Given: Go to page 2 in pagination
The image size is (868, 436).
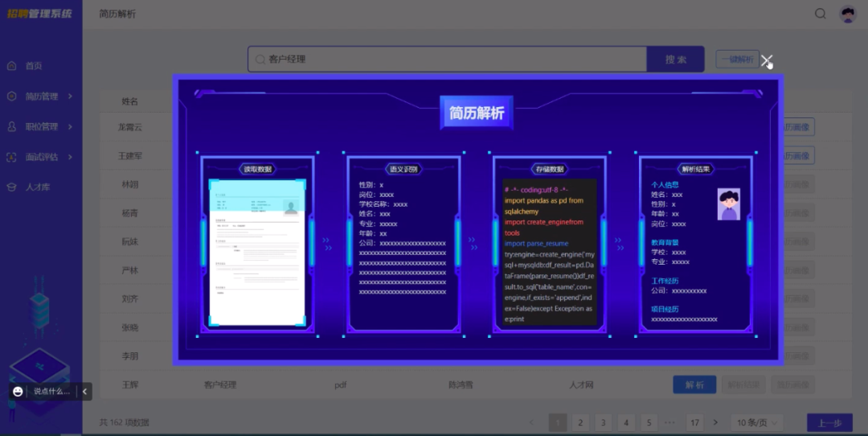Looking at the screenshot, I should tap(580, 422).
